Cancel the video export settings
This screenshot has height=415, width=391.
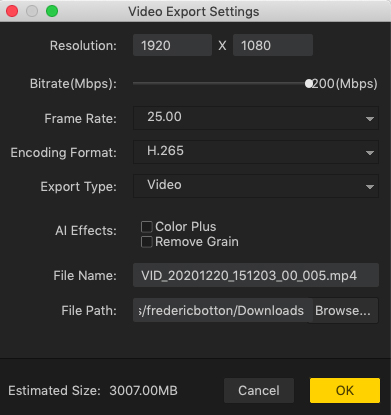pyautogui.click(x=259, y=390)
